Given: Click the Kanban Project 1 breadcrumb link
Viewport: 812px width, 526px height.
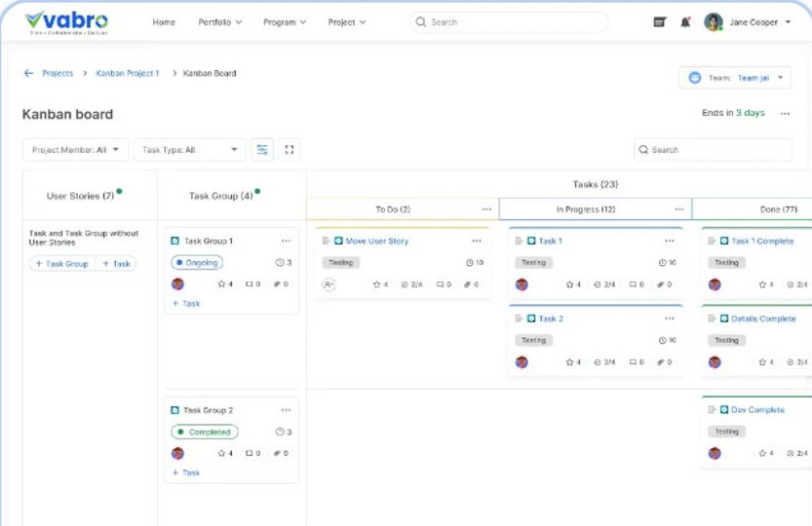Looking at the screenshot, I should pyautogui.click(x=127, y=73).
